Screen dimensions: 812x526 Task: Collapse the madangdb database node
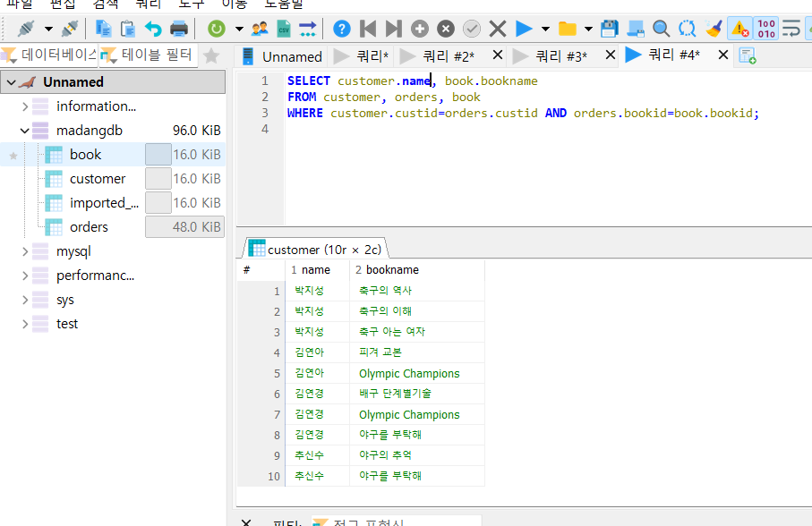point(24,131)
